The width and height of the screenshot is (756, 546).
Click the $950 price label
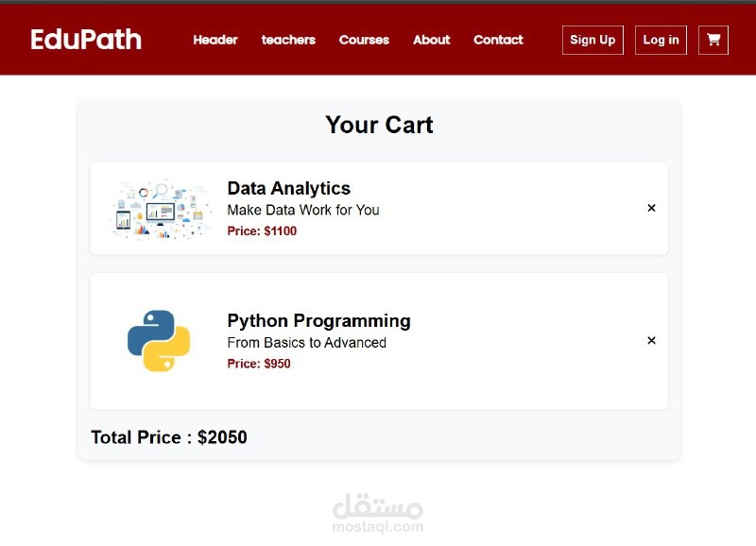(x=259, y=364)
